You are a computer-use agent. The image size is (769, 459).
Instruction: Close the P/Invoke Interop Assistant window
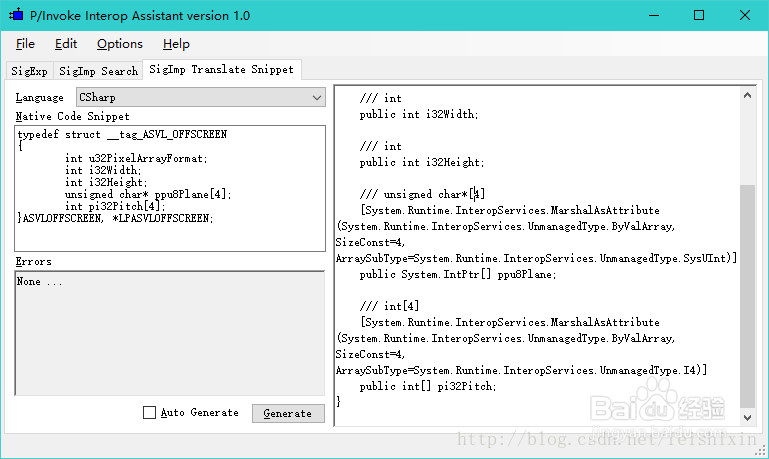(x=744, y=15)
